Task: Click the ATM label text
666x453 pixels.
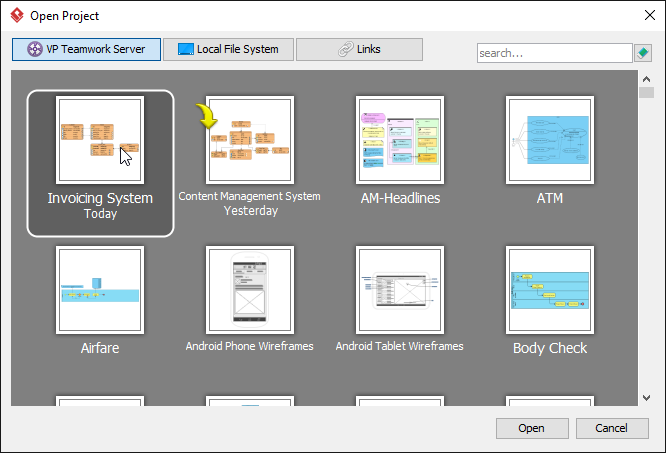Action: 550,198
